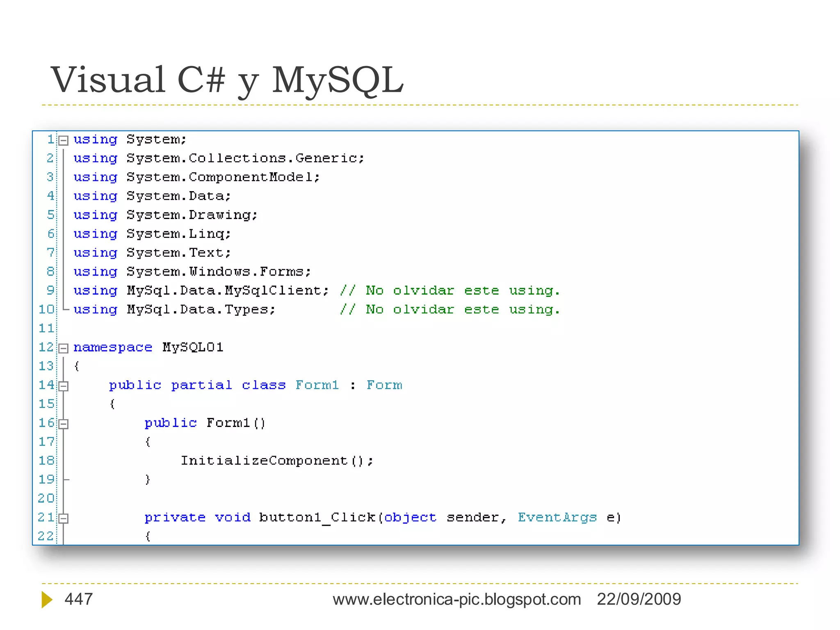Viewport: 840px width, 630px height.
Task: Click the date 22/09/2009
Action: pyautogui.click(x=639, y=599)
